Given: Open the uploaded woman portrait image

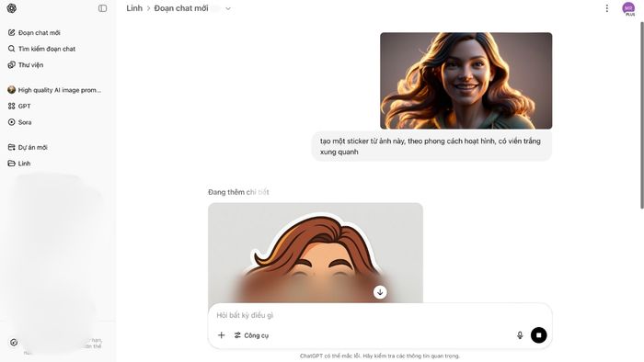Looking at the screenshot, I should (466, 81).
